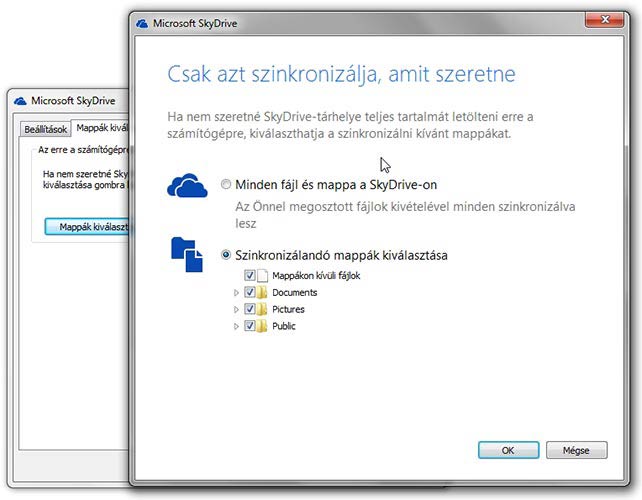Select Minden fájl és mappa a SkyDrive-on option
This screenshot has height=500, width=642.
click(x=226, y=185)
